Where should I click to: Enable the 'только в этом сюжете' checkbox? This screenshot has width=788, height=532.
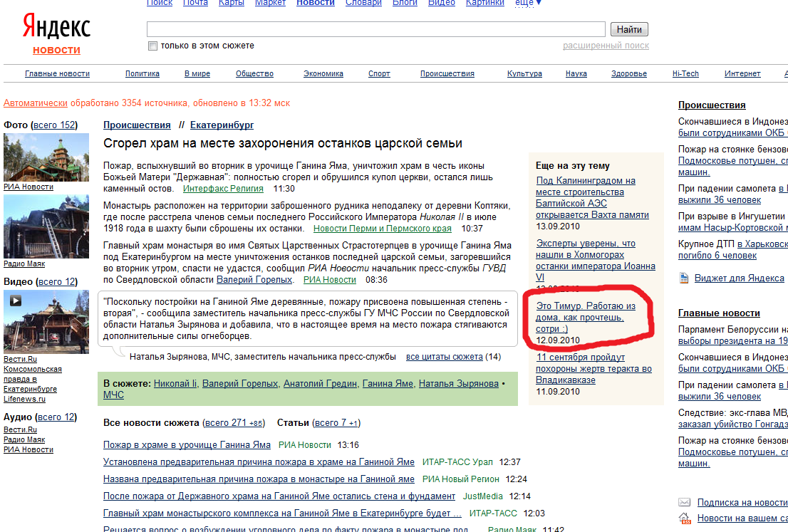click(x=152, y=46)
